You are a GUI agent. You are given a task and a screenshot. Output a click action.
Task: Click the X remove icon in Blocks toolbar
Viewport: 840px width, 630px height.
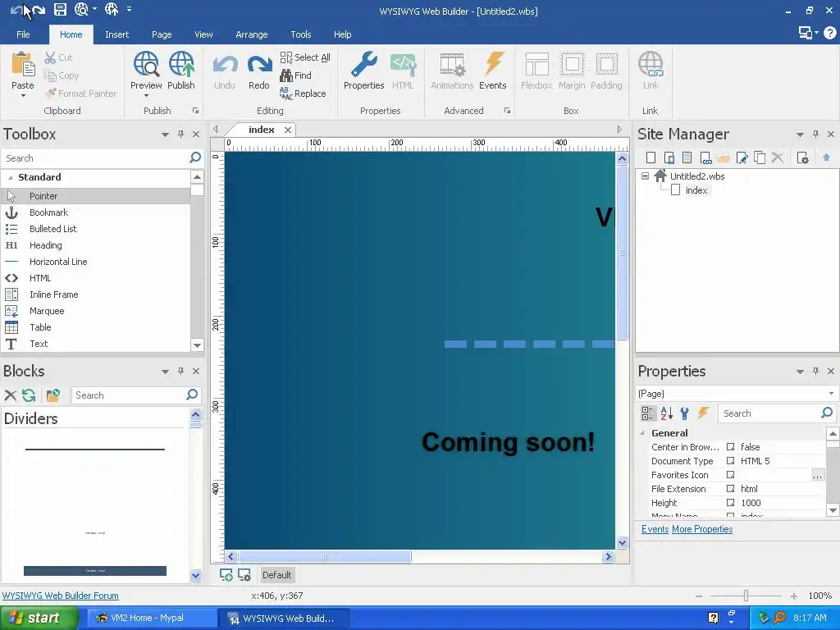(10, 395)
